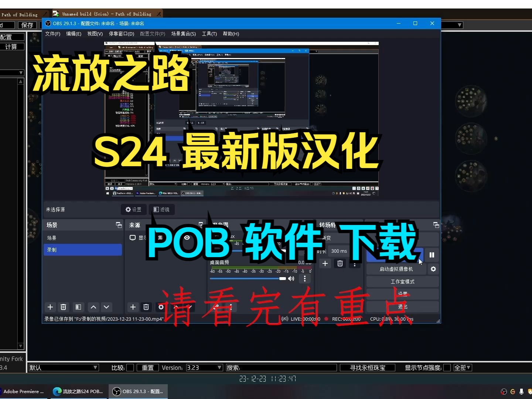This screenshot has width=532, height=399.
Task: Delete selected scene with trash icon
Action: tap(64, 307)
